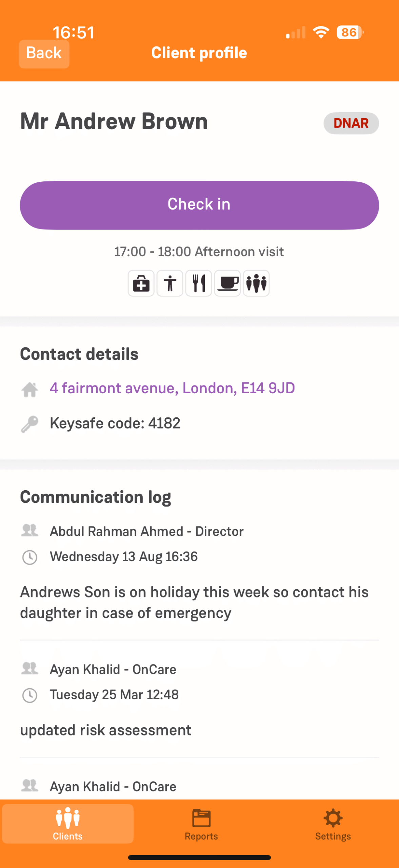Tap the drinks coffee cup icon
399x868 pixels.
[227, 283]
